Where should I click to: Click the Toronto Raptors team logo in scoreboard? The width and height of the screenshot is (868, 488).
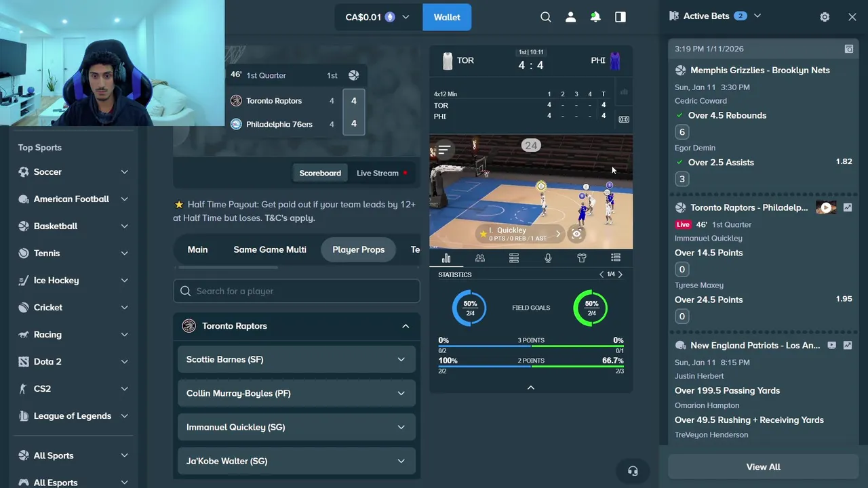[236, 100]
